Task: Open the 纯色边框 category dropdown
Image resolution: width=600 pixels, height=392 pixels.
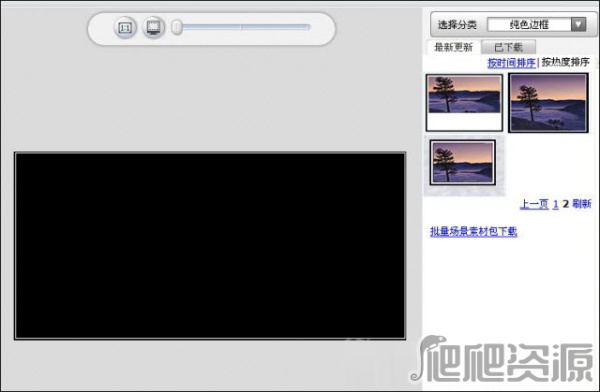Action: click(537, 25)
